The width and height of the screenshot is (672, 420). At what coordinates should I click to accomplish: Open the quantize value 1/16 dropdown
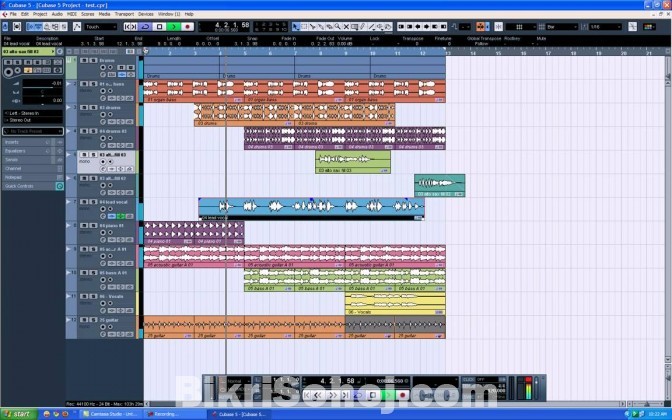pyautogui.click(x=606, y=27)
